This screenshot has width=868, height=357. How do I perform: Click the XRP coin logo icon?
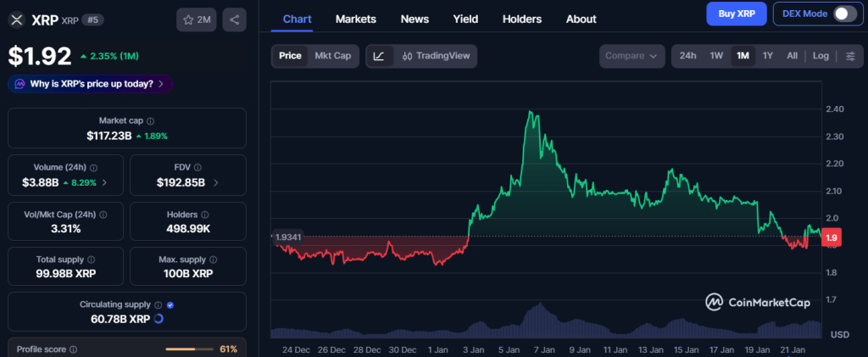pyautogui.click(x=17, y=20)
